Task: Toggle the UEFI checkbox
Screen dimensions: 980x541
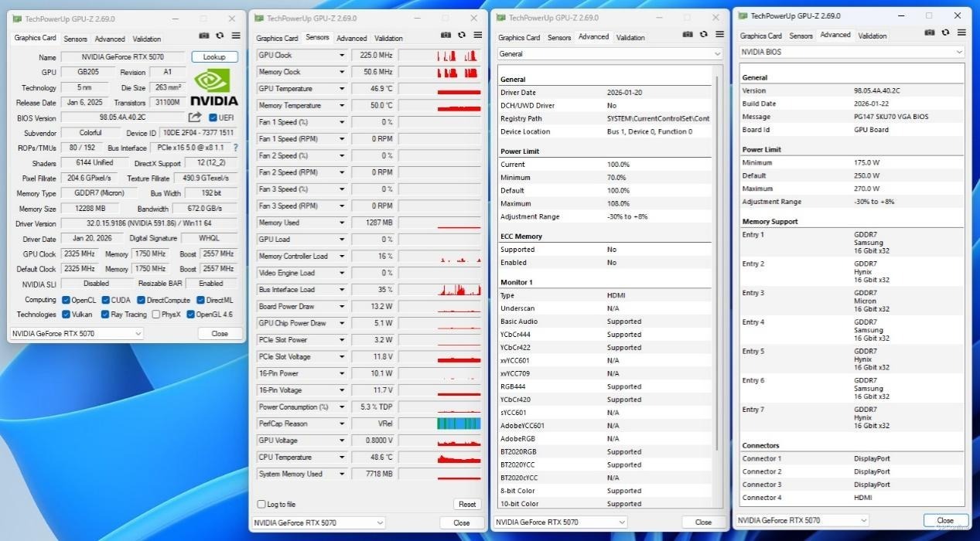Action: pos(213,118)
